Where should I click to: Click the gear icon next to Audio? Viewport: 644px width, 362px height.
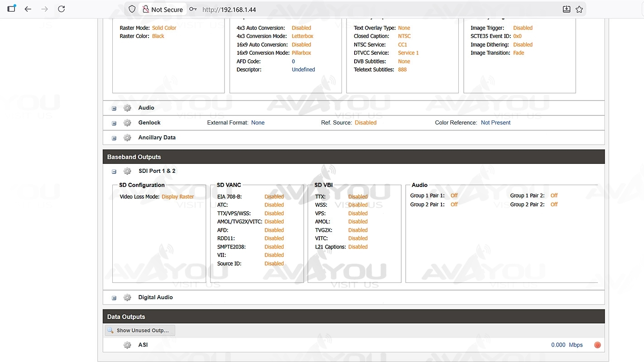pyautogui.click(x=127, y=108)
